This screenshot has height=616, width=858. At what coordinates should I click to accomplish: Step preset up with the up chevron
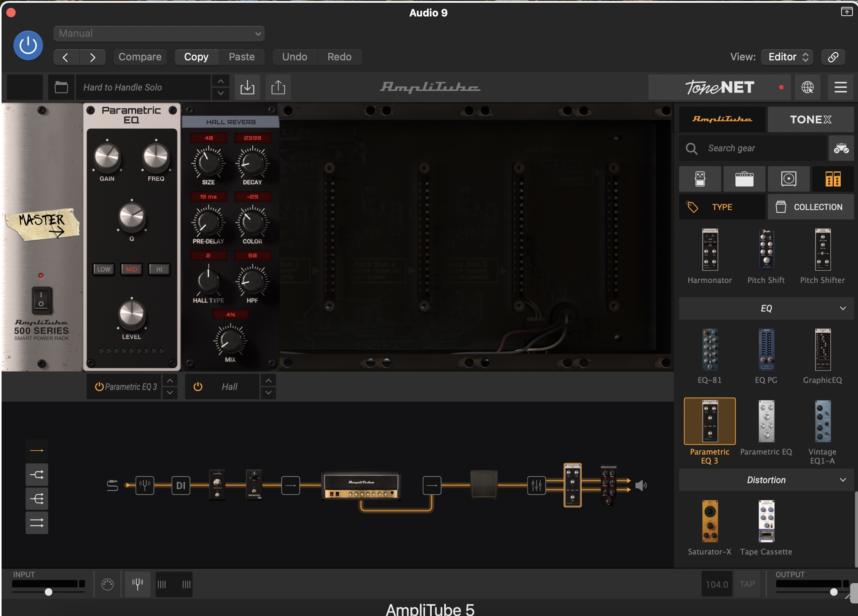[221, 81]
